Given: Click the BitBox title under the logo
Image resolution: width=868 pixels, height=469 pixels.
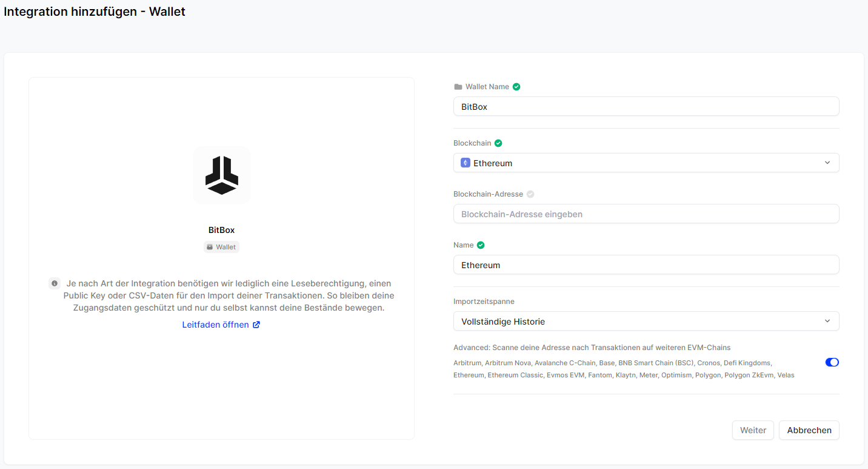Looking at the screenshot, I should (222, 230).
